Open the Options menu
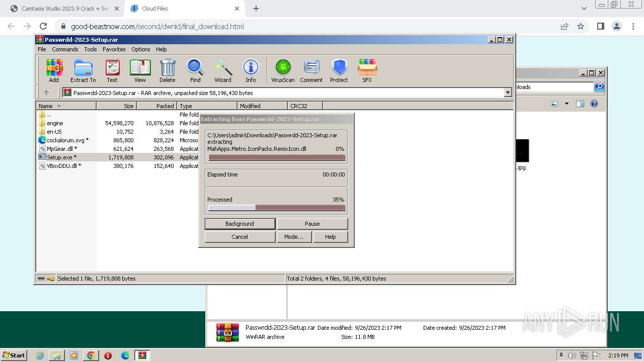 click(141, 49)
